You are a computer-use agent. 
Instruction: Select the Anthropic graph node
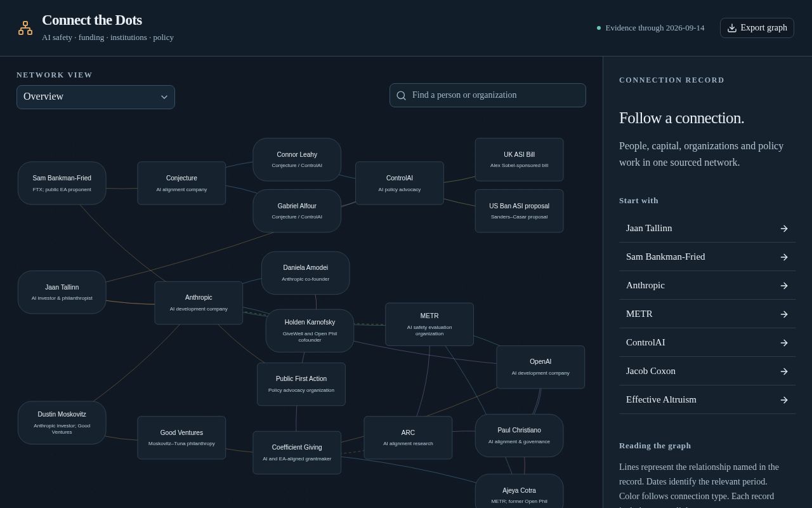click(x=199, y=303)
